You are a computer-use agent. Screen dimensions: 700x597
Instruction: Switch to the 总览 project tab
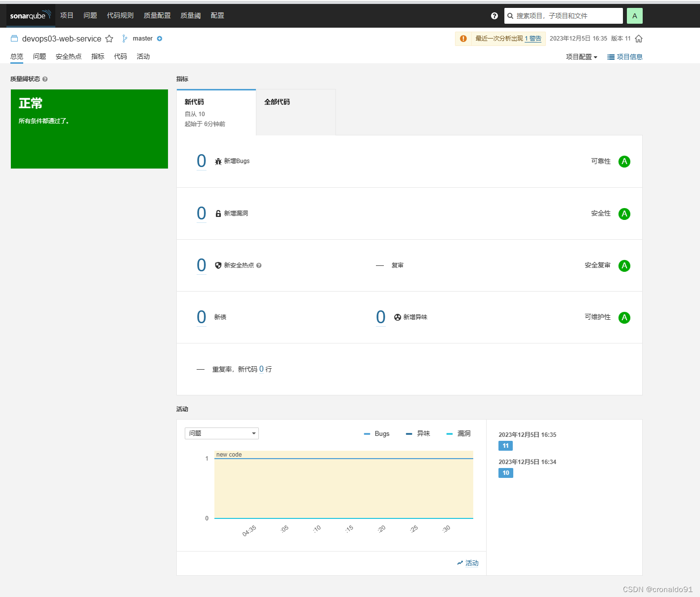tap(17, 56)
